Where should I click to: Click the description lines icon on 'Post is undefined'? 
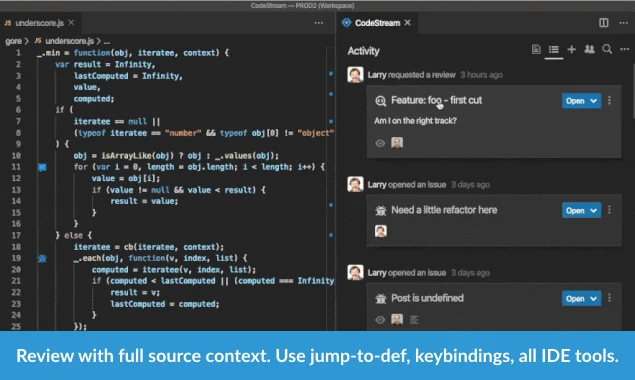pyautogui.click(x=414, y=320)
